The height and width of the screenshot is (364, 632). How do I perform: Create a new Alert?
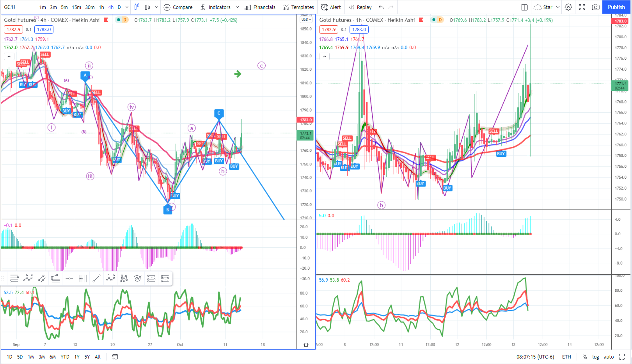tap(331, 7)
